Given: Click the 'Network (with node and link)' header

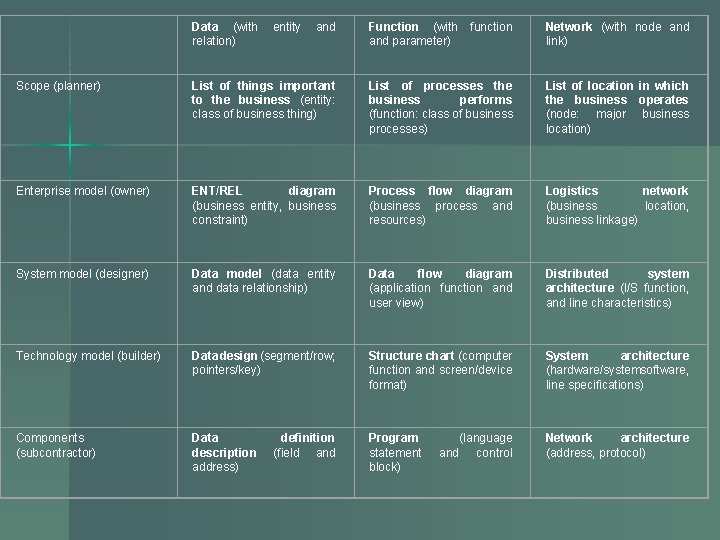Looking at the screenshot, I should click(617, 34).
